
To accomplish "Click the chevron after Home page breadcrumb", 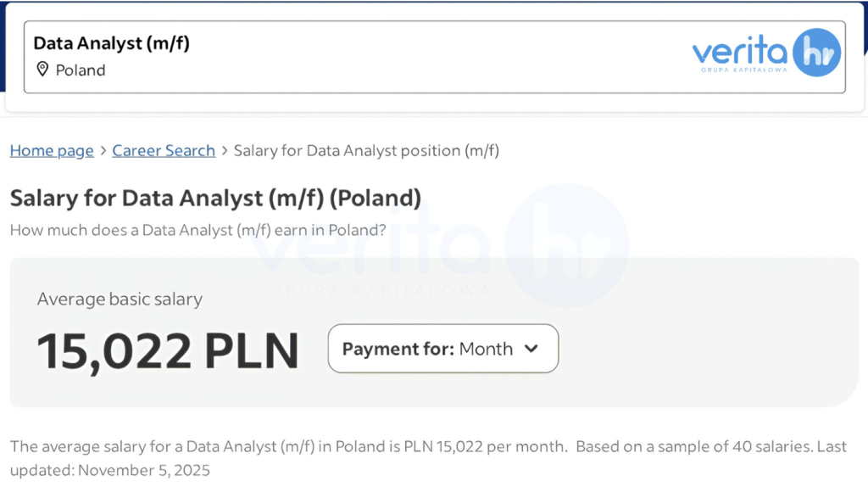I will click(103, 151).
